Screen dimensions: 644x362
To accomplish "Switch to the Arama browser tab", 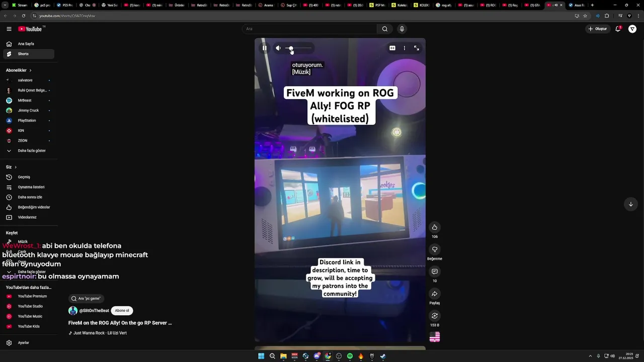I will tap(266, 5).
